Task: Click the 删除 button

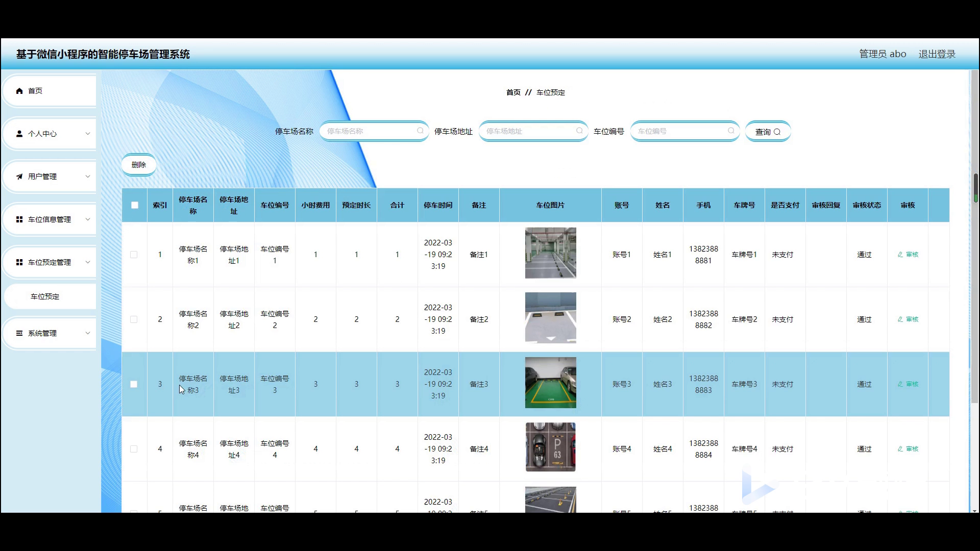Action: pyautogui.click(x=139, y=165)
